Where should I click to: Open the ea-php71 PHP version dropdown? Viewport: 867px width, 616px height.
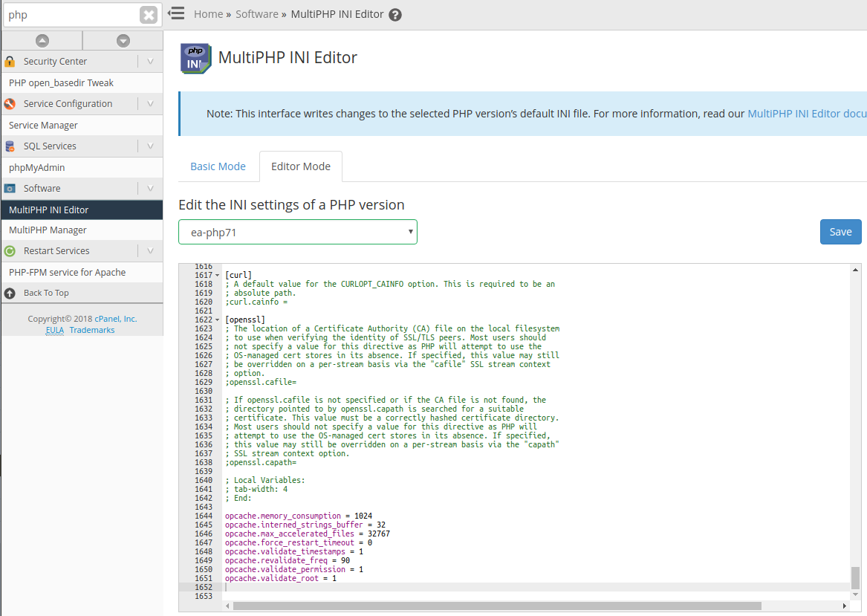pyautogui.click(x=297, y=233)
